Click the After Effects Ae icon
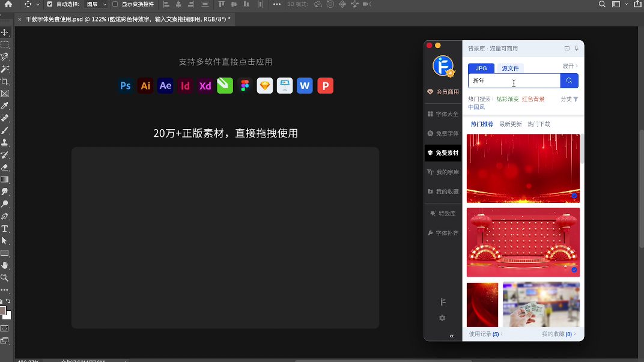Viewport: 644px width, 362px height. click(x=165, y=86)
